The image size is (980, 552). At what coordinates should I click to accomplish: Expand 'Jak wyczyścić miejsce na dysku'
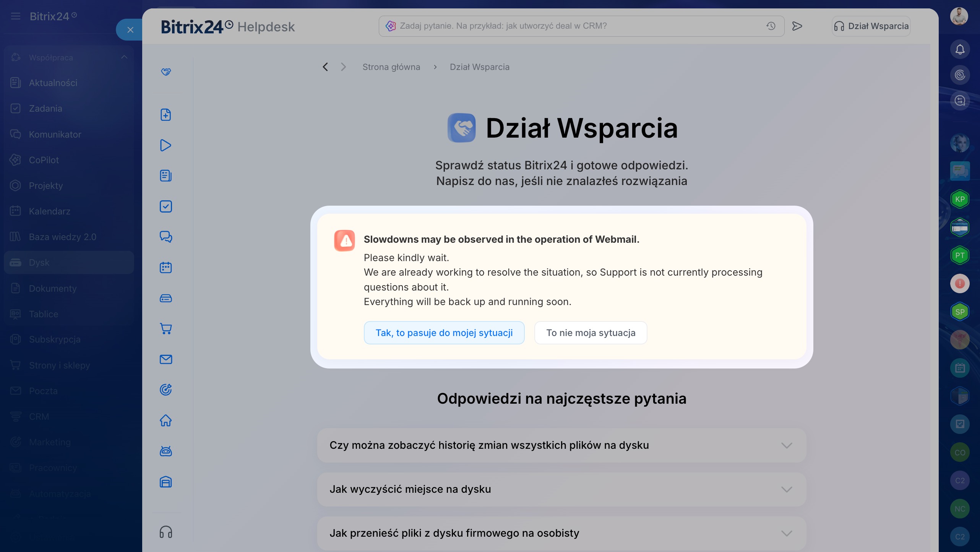(x=561, y=489)
